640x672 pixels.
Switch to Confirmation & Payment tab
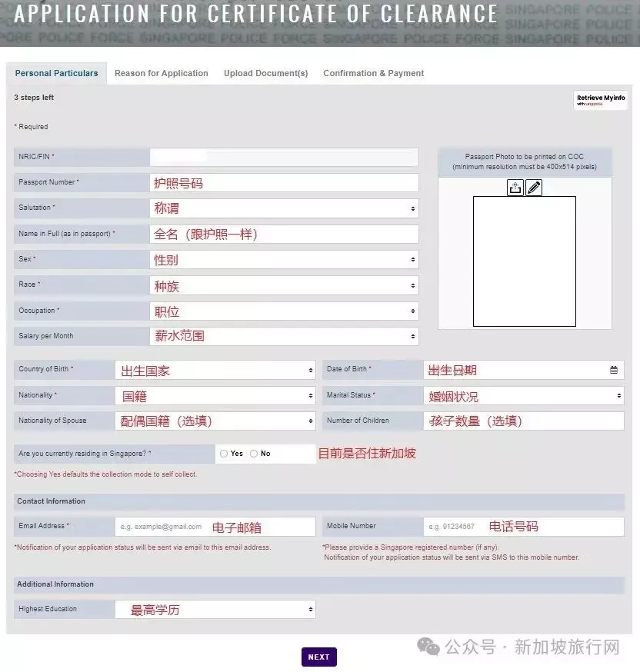(x=373, y=73)
